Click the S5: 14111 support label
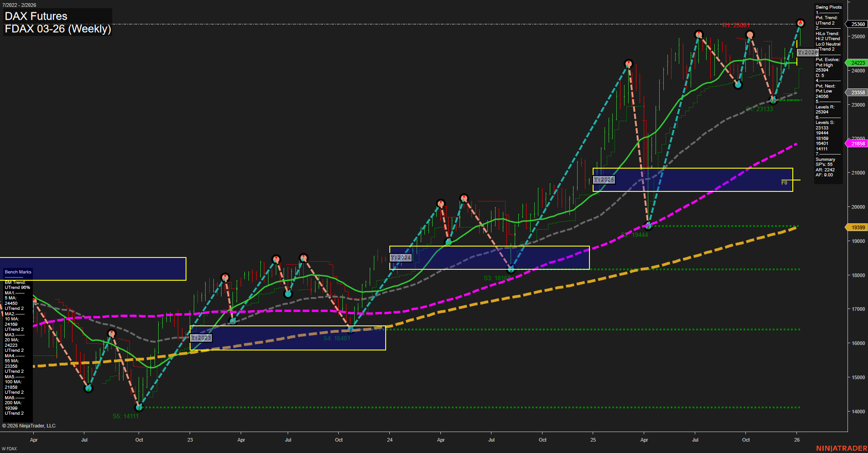Screen dimensions: 868x453 tap(126, 416)
